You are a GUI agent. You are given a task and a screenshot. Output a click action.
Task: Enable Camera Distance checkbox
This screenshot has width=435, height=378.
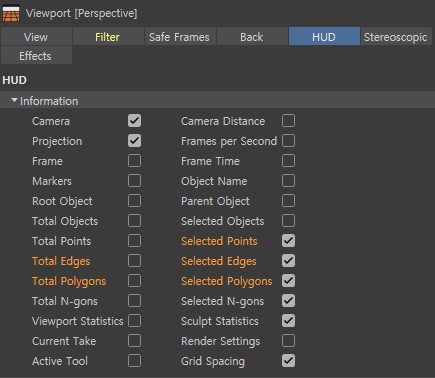point(288,121)
